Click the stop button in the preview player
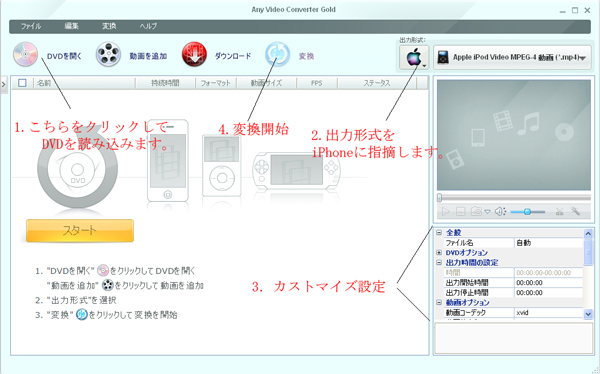600x374 pixels. tap(461, 211)
